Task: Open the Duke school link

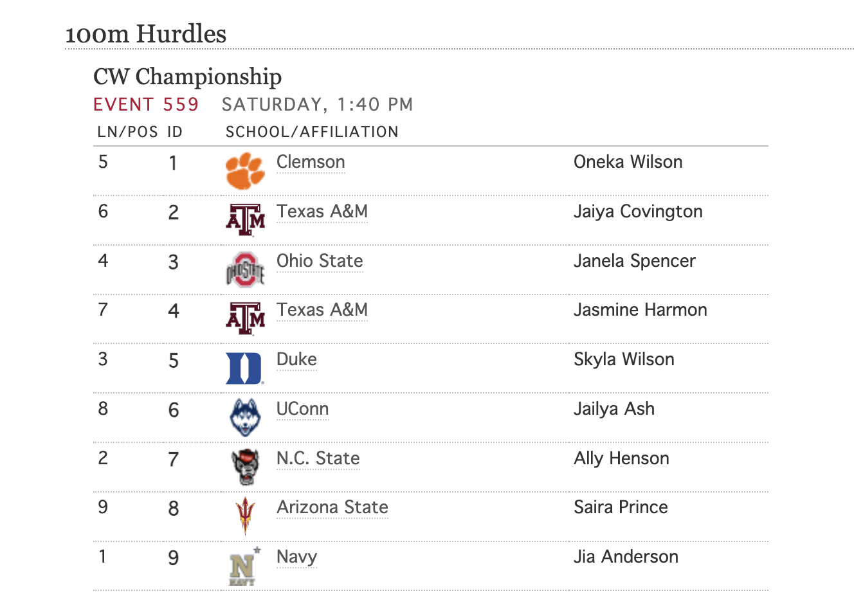Action: click(x=296, y=359)
